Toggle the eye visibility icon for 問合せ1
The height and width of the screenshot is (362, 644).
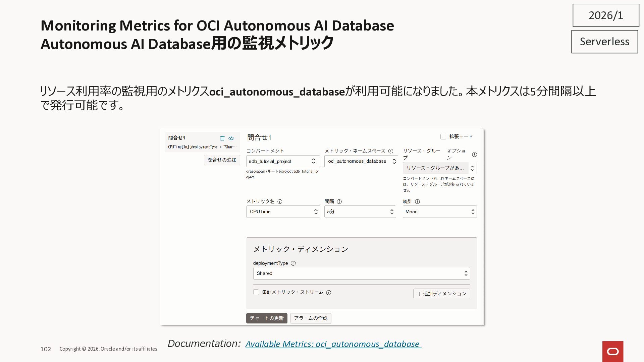pos(231,138)
